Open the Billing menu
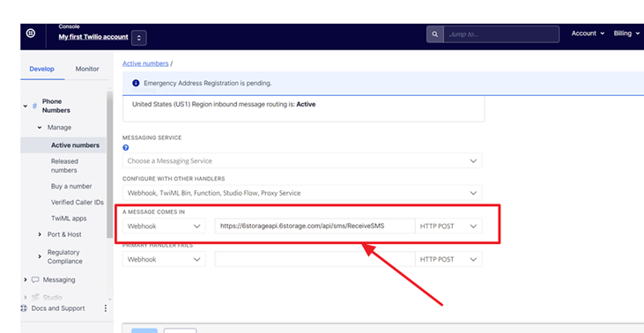644x333 pixels. (x=626, y=33)
